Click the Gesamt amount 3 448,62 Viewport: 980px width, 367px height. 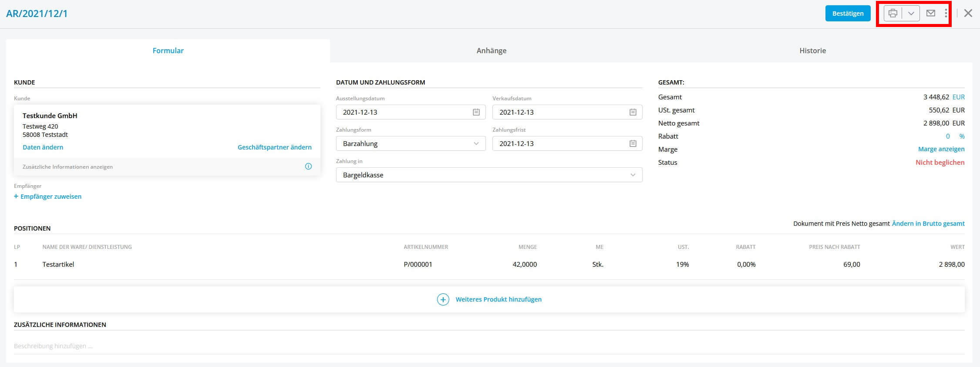click(936, 97)
